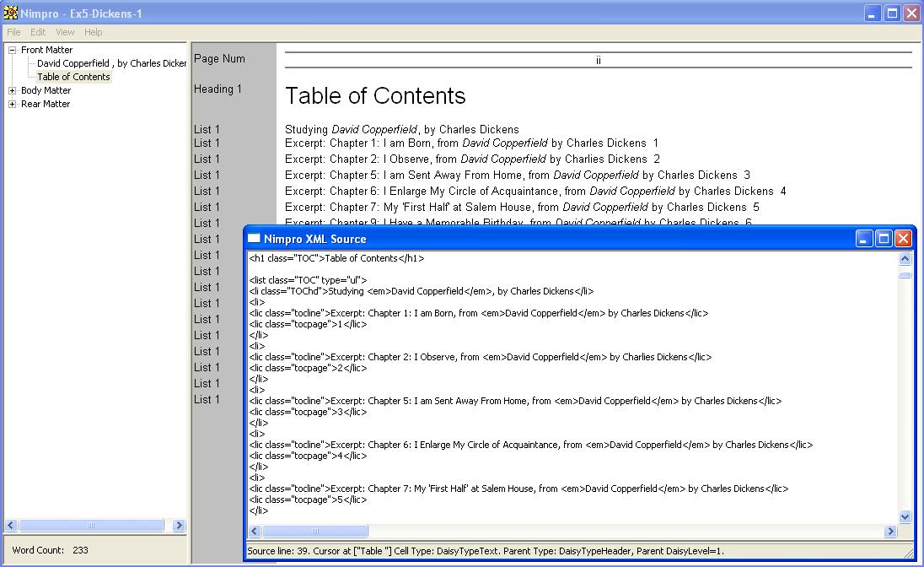
Task: Click the Excerpt Chapter 2 I Observe line
Action: click(x=473, y=159)
